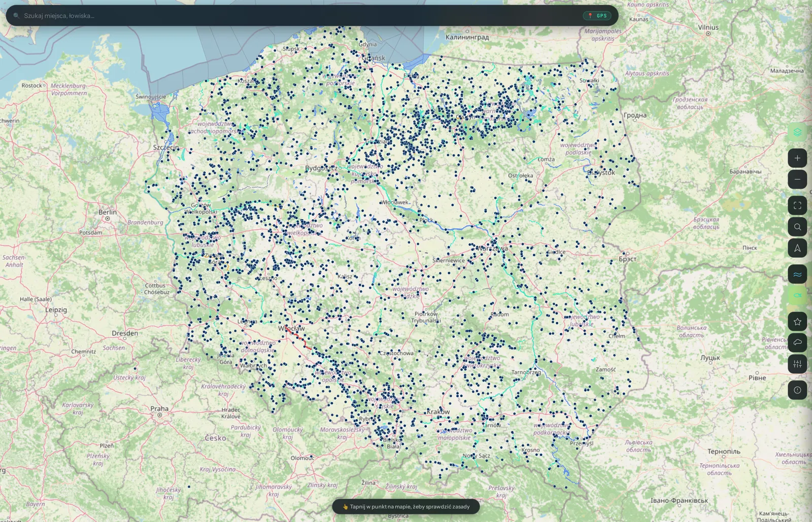The height and width of the screenshot is (522, 812).
Task: Click the Dresden city label
Action: (125, 333)
